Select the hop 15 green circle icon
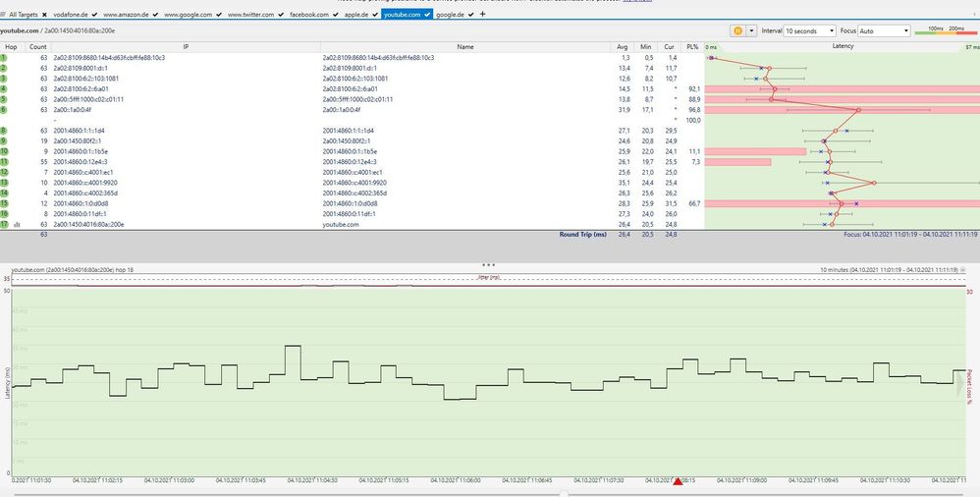The image size is (980, 497). click(x=4, y=203)
